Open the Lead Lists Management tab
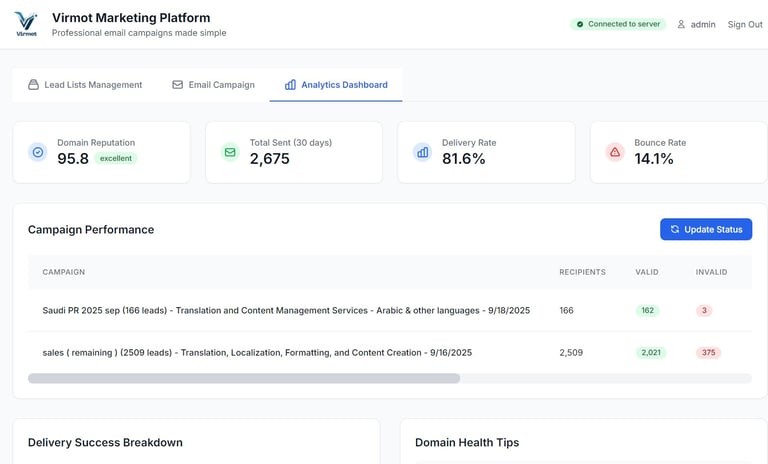Screen dimensions: 768x464 pyautogui.click(x=92, y=85)
